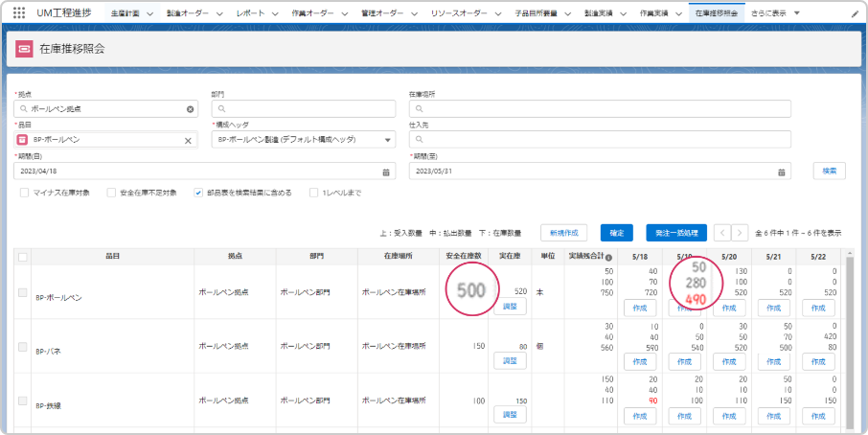Switch to the 管理オーダー tab
This screenshot has height=435, width=868.
tap(382, 13)
